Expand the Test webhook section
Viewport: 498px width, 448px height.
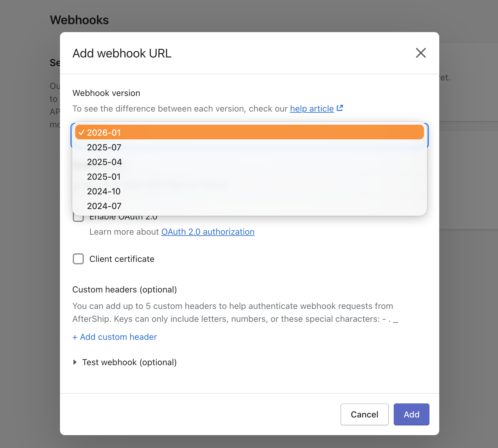[x=129, y=362]
